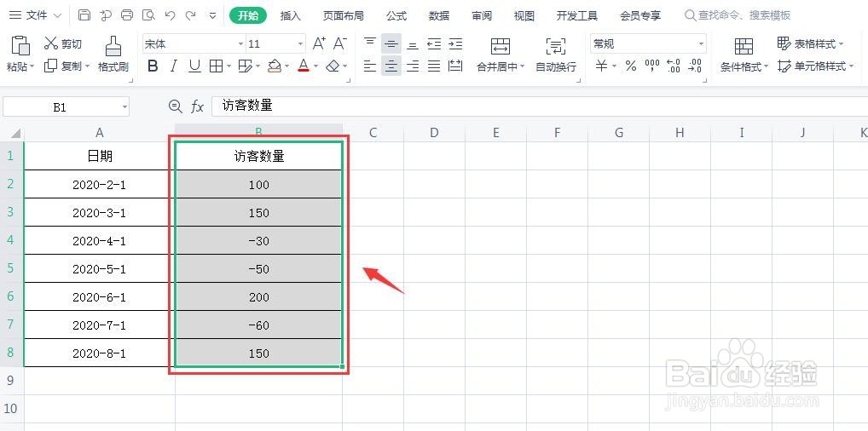Click the formula bar zoom magnifier icon
This screenshot has width=868, height=431.
[175, 106]
